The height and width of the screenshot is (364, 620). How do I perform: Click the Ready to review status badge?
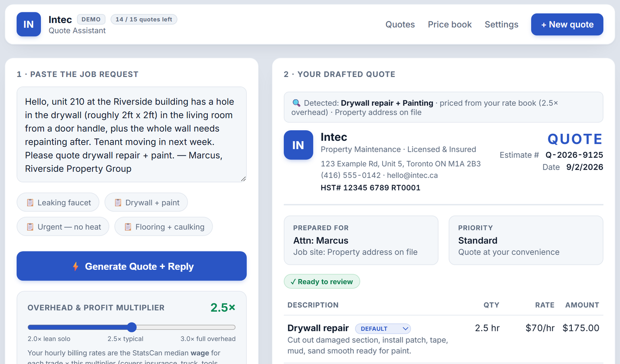(x=322, y=282)
